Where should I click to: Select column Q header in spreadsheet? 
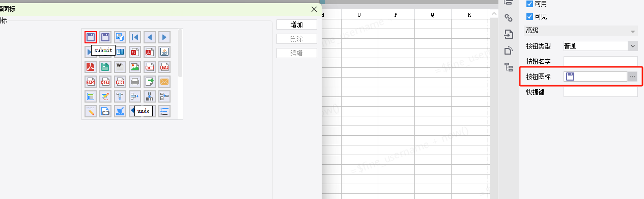[x=433, y=15]
